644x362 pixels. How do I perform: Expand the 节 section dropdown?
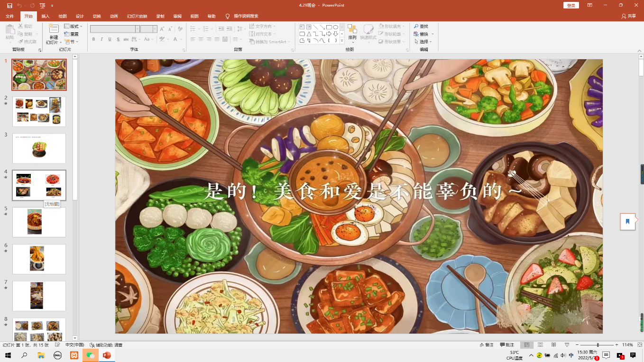(x=71, y=42)
